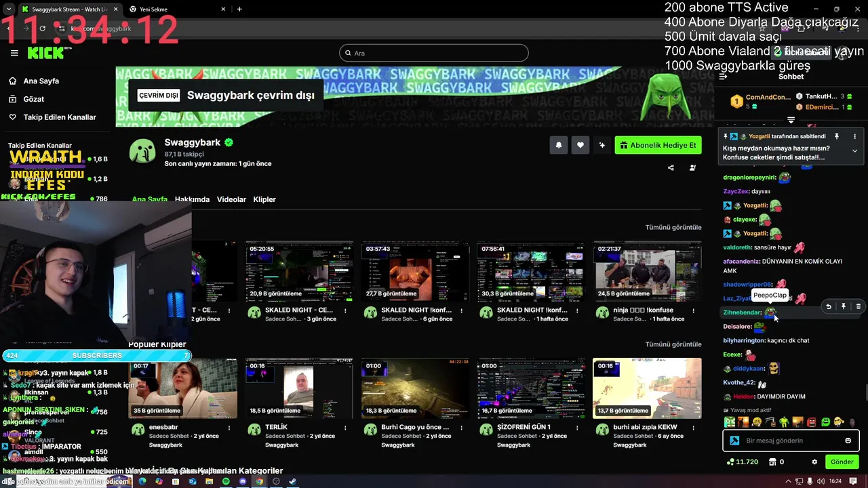868x488 pixels.
Task: Send the chat message with Gönder
Action: 842,462
